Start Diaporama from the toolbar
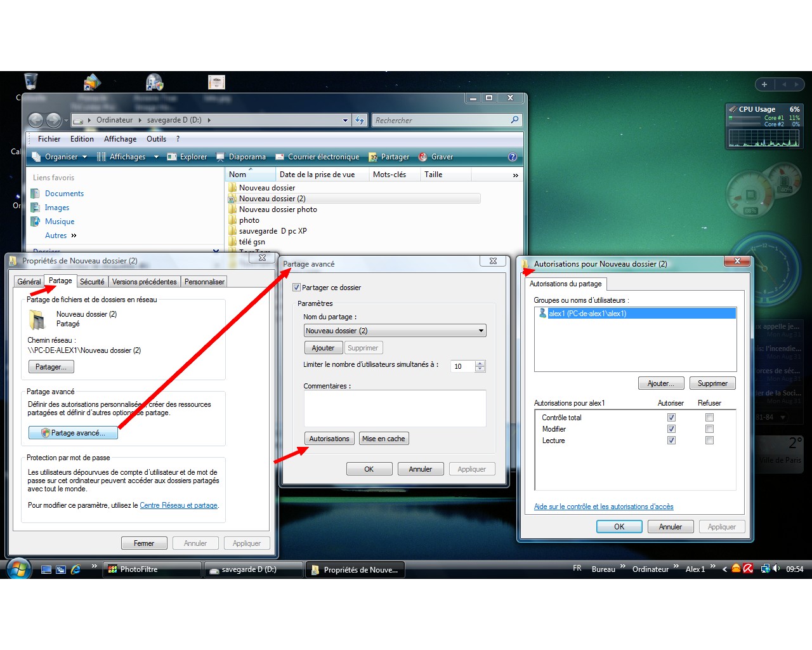 (x=241, y=157)
